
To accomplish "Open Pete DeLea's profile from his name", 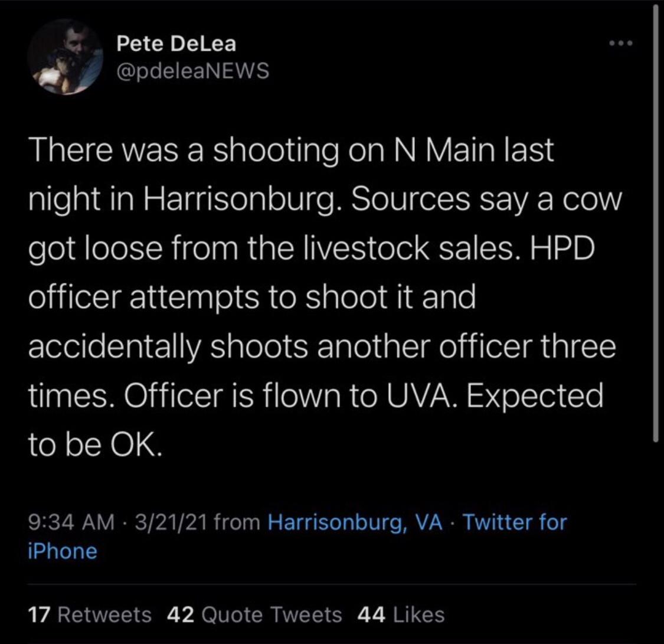I will point(176,43).
